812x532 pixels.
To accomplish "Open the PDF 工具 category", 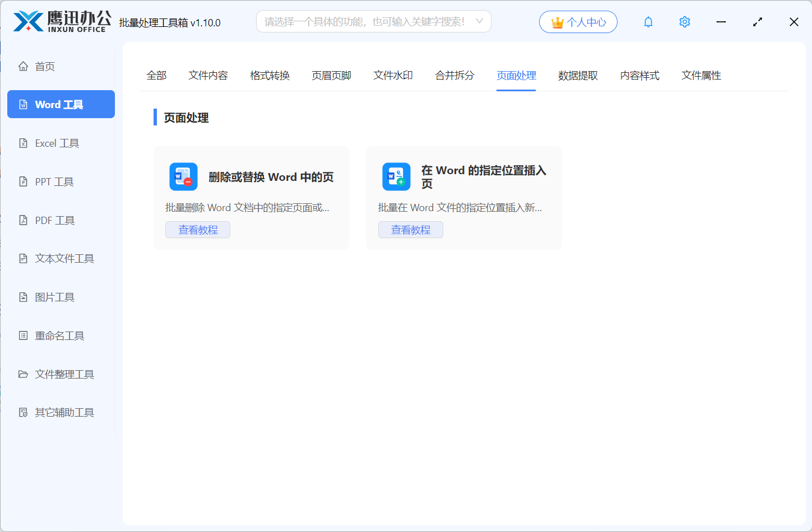I will tap(54, 220).
